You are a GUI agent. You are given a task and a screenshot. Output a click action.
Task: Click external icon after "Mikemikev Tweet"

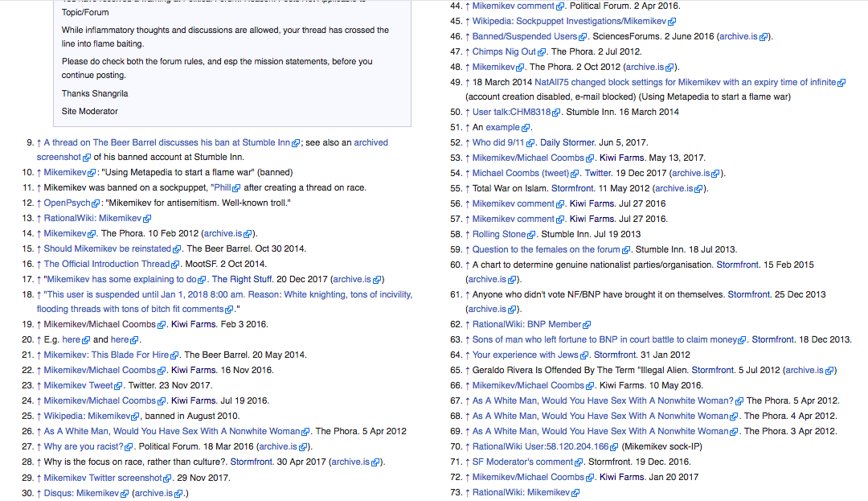pyautogui.click(x=118, y=386)
